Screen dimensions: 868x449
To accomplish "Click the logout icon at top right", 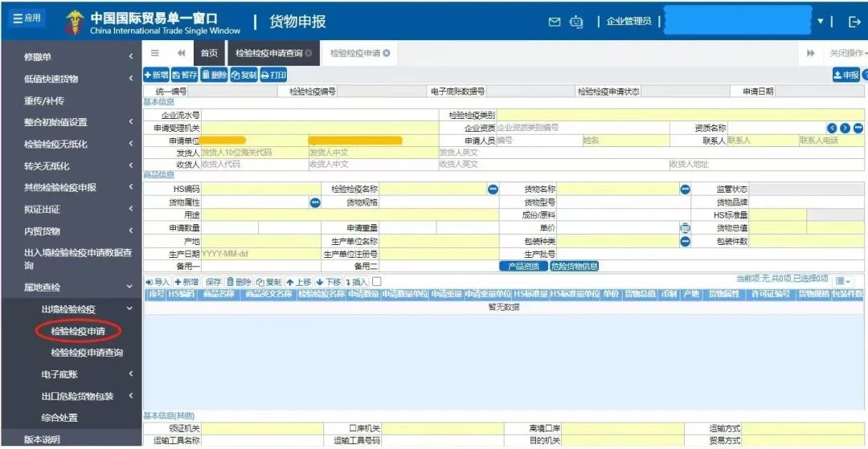I will (854, 22).
